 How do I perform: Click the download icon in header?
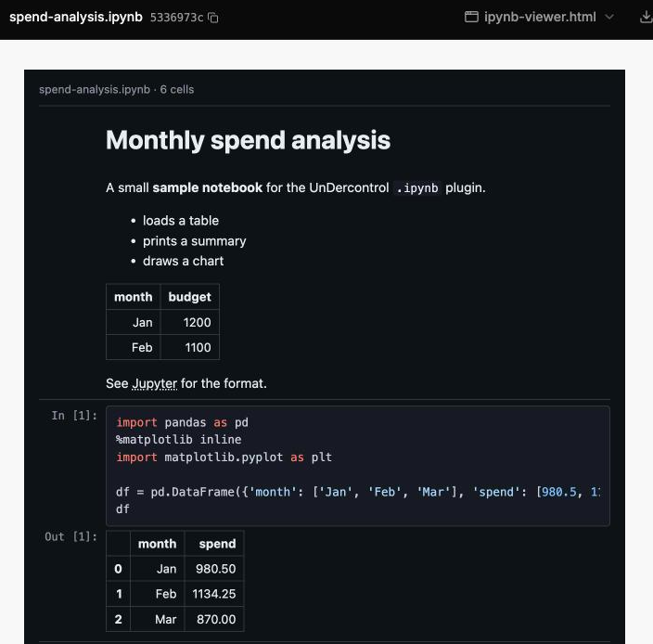click(646, 17)
